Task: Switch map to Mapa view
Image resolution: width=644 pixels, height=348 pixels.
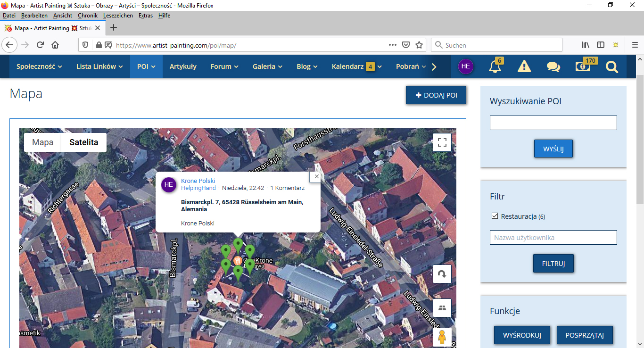Action: (42, 142)
